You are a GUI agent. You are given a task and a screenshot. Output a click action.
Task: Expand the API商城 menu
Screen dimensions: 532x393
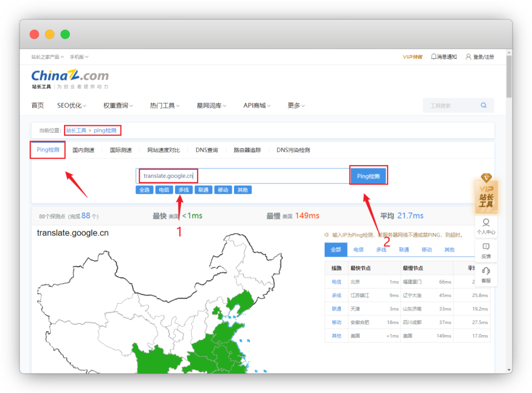257,106
